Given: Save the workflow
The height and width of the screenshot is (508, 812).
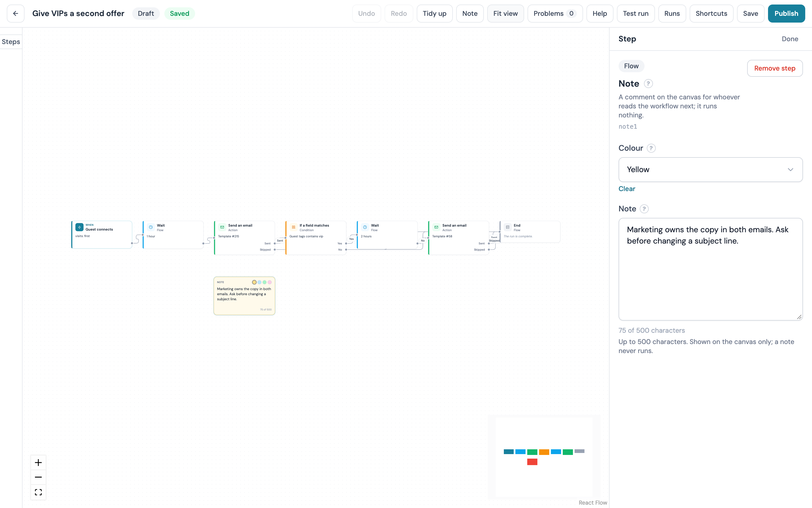Looking at the screenshot, I should click(751, 14).
